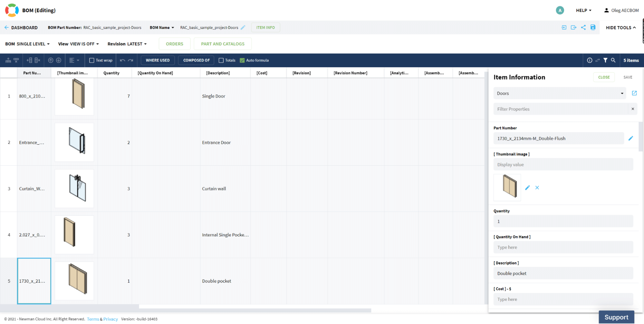The height and width of the screenshot is (324, 644).
Task: Click the Quantity On Hand input field
Action: [x=563, y=247]
